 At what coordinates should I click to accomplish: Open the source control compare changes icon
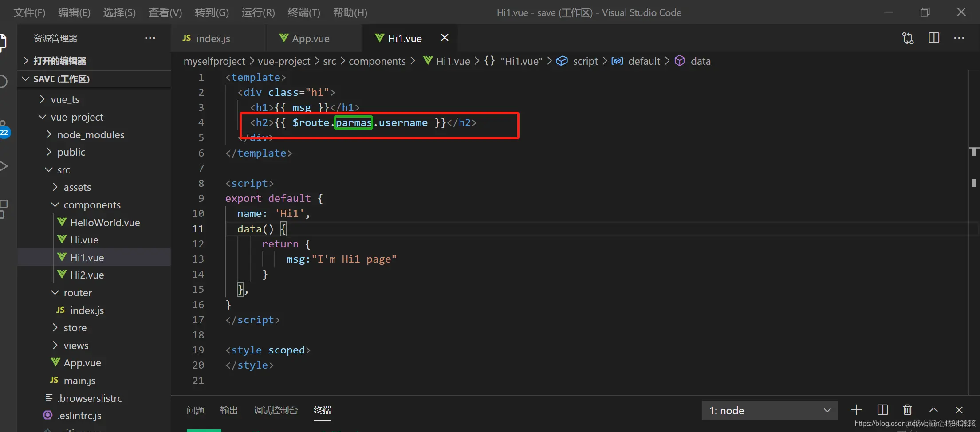pyautogui.click(x=908, y=38)
